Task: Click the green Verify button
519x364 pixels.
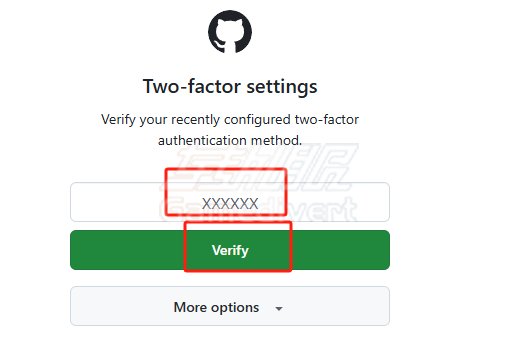Action: (x=230, y=250)
